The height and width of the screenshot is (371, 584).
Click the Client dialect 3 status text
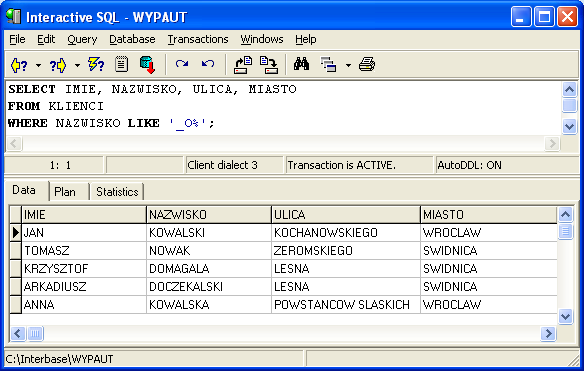point(222,165)
